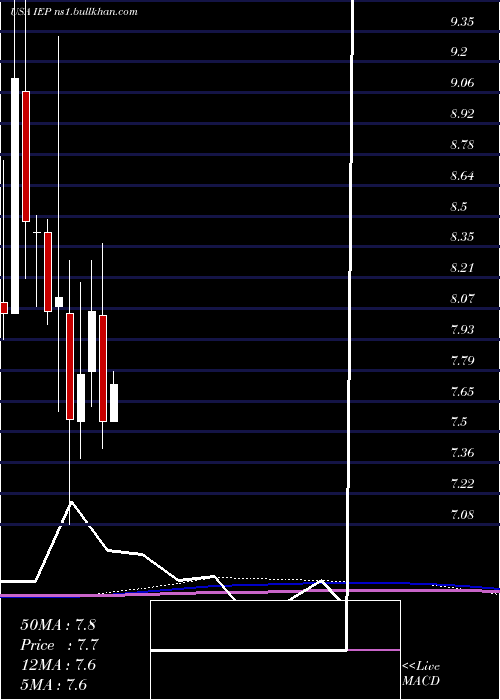Click the 7.93 price axis label
Screen dimensions: 500x700
(x=462, y=329)
